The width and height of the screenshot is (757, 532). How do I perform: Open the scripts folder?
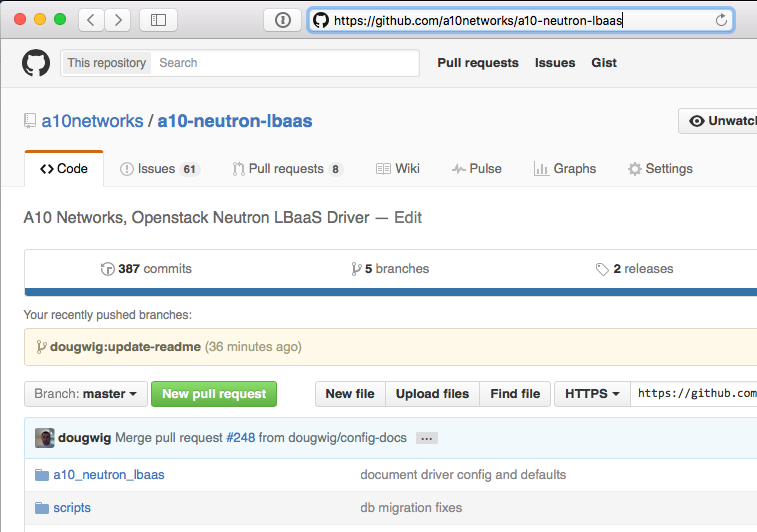coord(72,508)
